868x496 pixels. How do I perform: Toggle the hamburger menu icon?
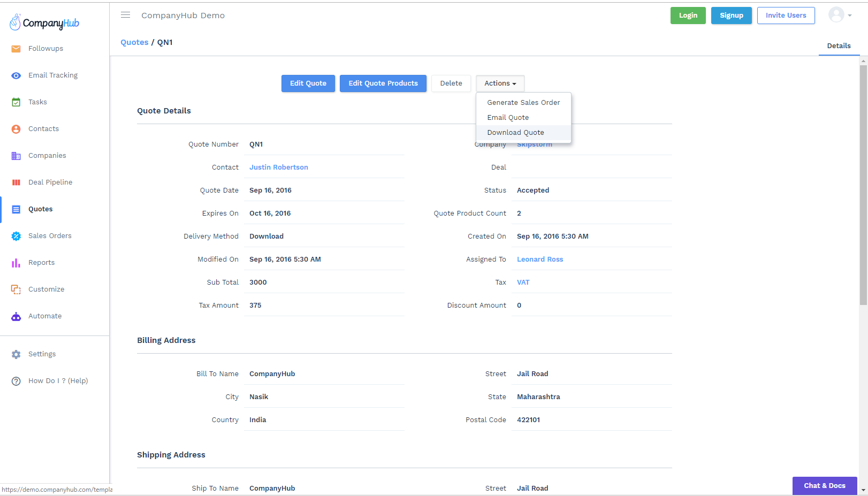pos(125,15)
